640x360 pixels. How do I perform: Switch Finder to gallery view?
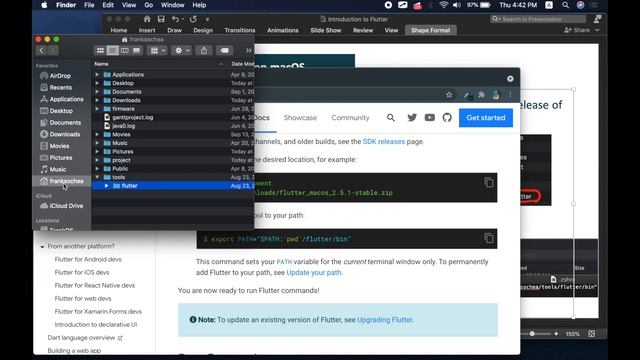(136, 50)
